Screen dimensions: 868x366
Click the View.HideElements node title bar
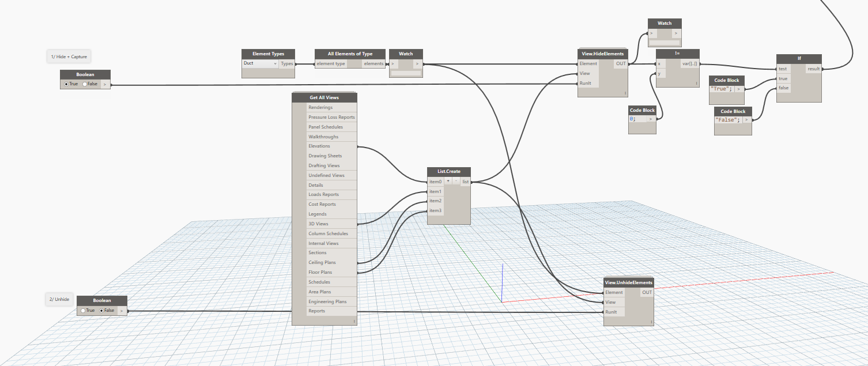pos(603,54)
